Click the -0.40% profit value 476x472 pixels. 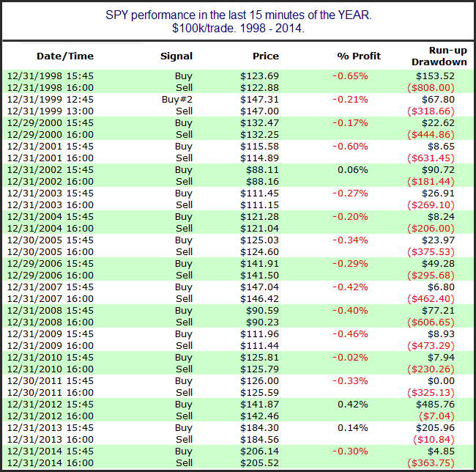coord(350,311)
